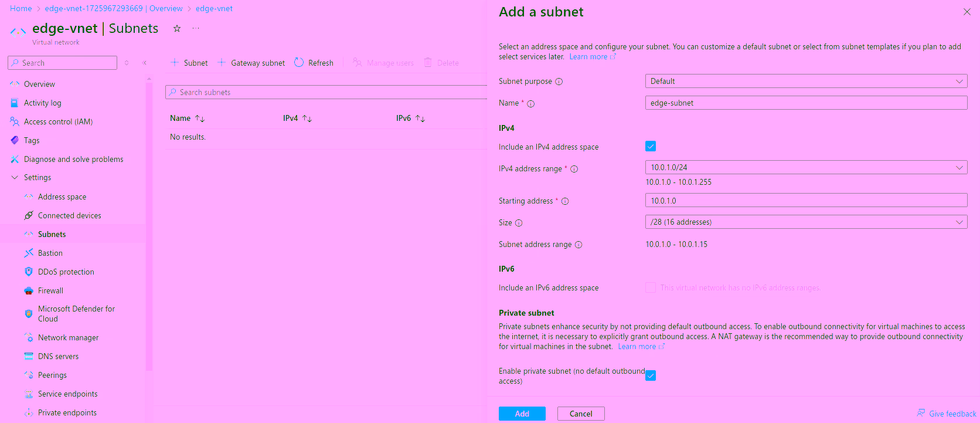Click the Add button

pos(522,414)
